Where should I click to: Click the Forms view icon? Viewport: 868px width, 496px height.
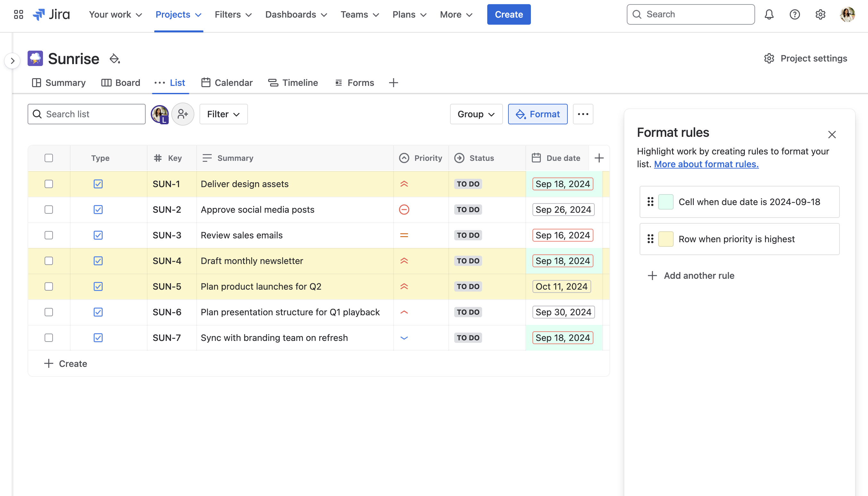[339, 83]
